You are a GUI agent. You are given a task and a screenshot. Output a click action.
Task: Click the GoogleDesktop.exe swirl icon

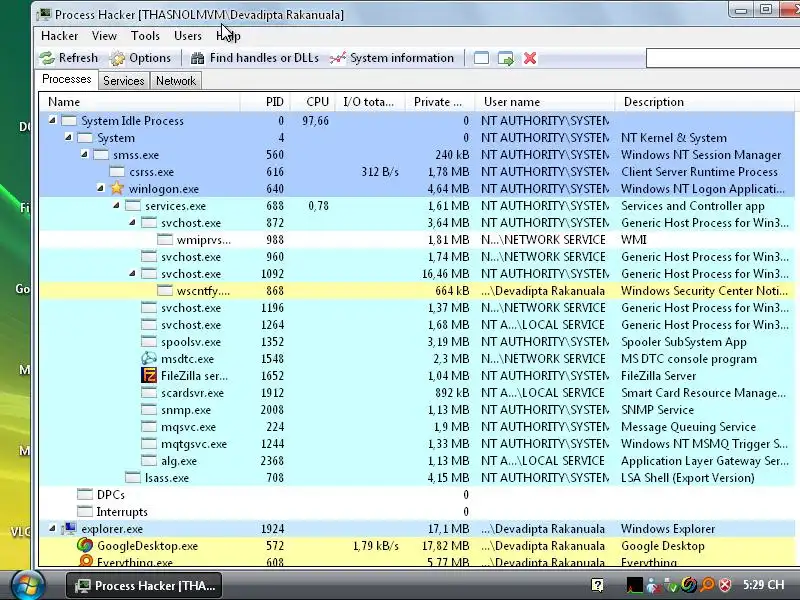(x=85, y=545)
